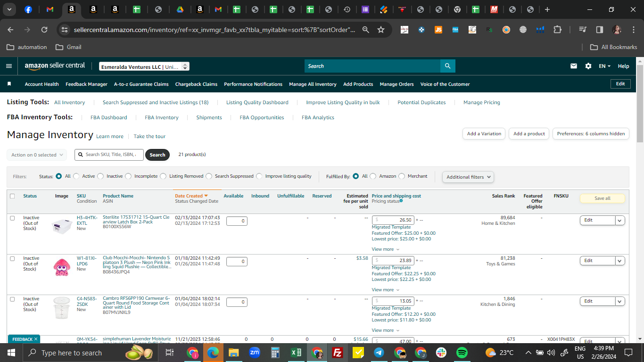Open Zoom from the taskbar
Screen dimensions: 644x362
[255, 353]
